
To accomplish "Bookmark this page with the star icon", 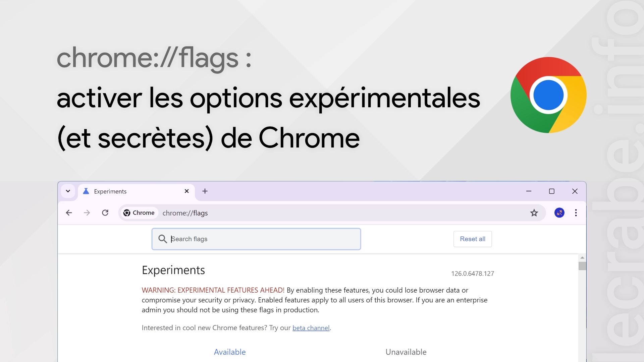I will point(534,213).
